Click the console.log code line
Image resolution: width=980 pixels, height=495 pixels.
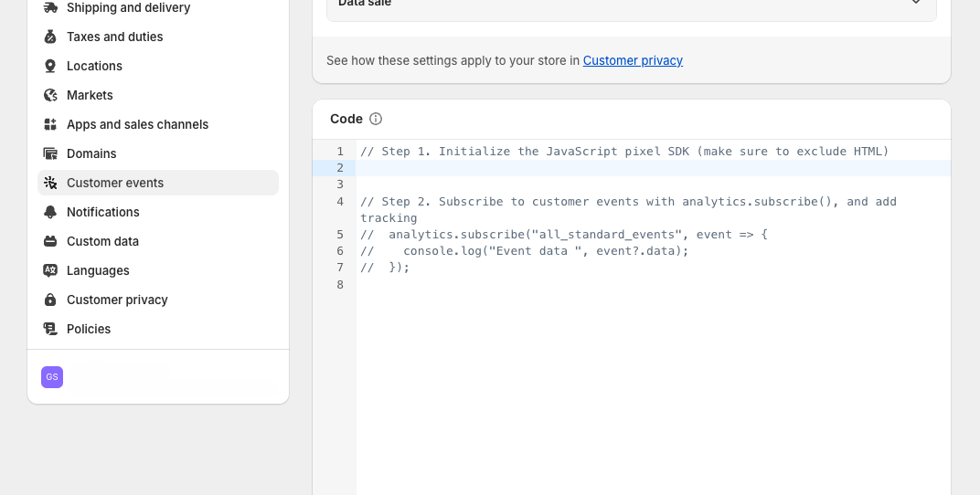(x=525, y=251)
